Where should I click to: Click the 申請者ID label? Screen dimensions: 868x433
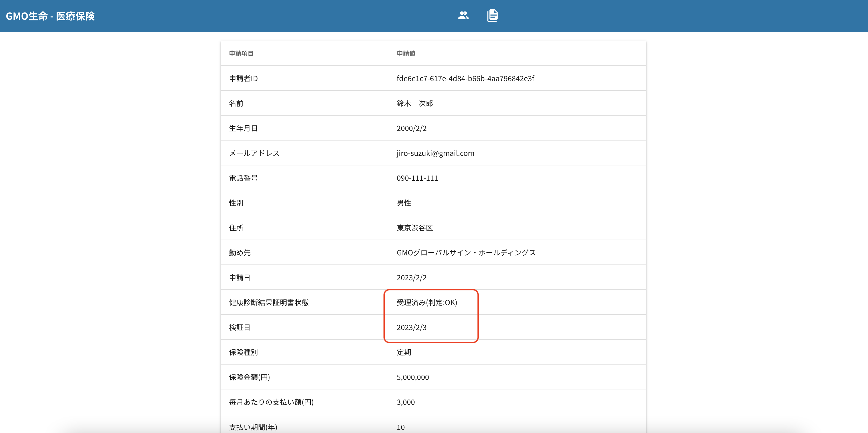243,78
